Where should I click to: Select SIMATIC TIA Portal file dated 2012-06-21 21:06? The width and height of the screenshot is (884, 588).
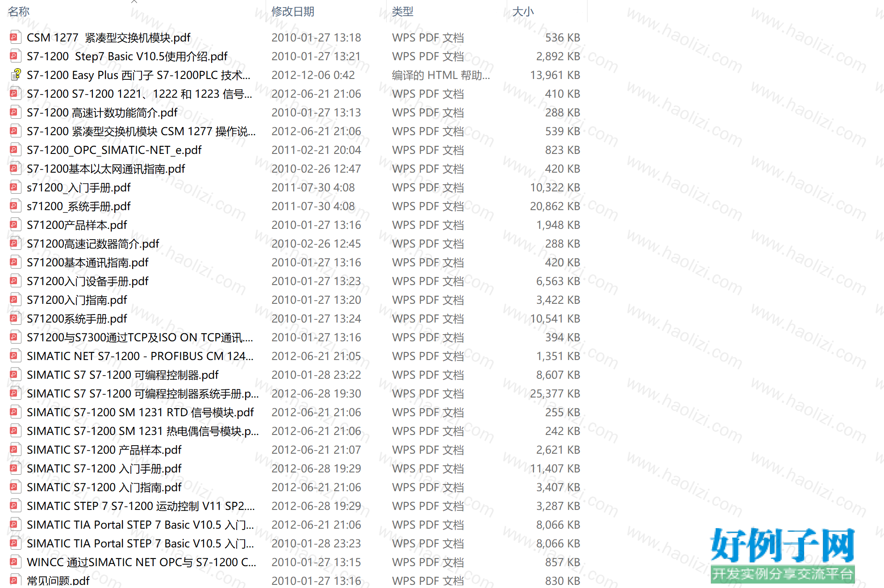140,525
